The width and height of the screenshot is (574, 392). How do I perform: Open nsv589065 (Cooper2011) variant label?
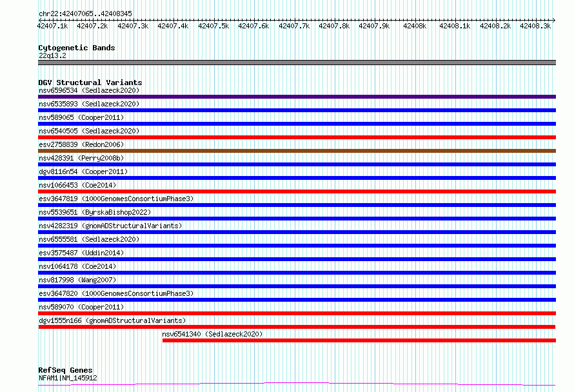pos(81,117)
